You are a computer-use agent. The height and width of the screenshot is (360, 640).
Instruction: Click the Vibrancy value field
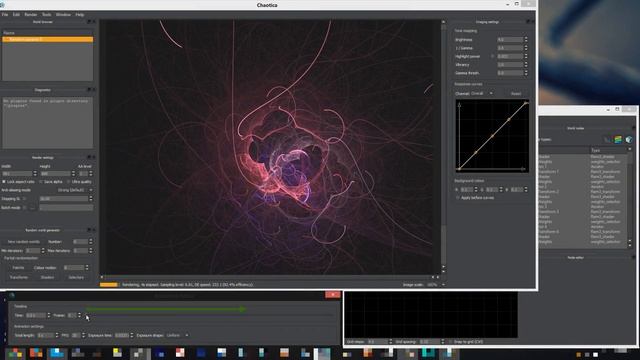(510, 65)
